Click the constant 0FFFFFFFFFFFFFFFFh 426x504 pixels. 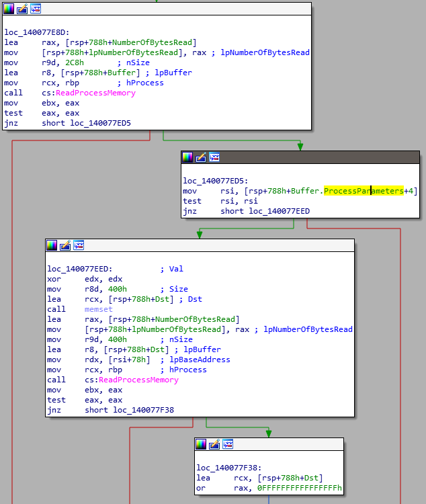(299, 489)
